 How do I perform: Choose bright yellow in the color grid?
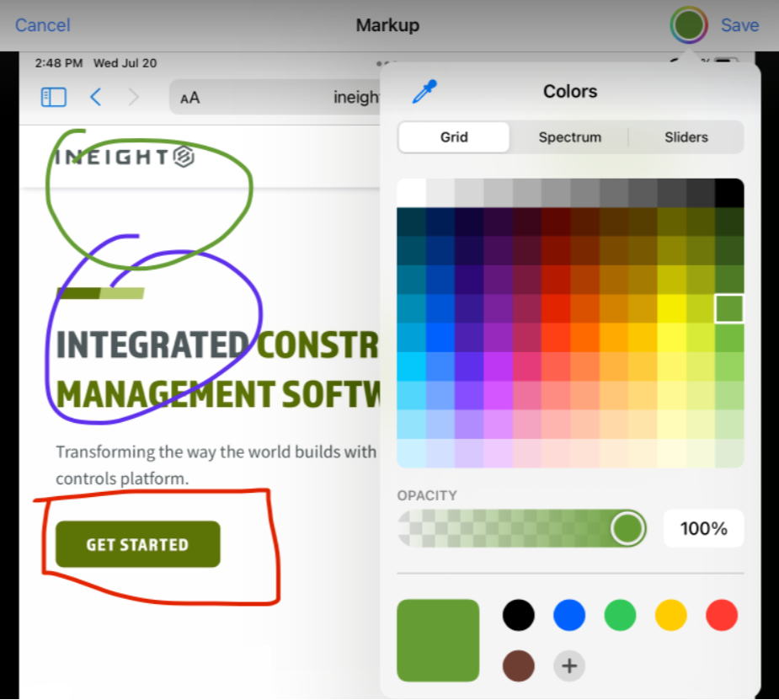click(x=672, y=308)
